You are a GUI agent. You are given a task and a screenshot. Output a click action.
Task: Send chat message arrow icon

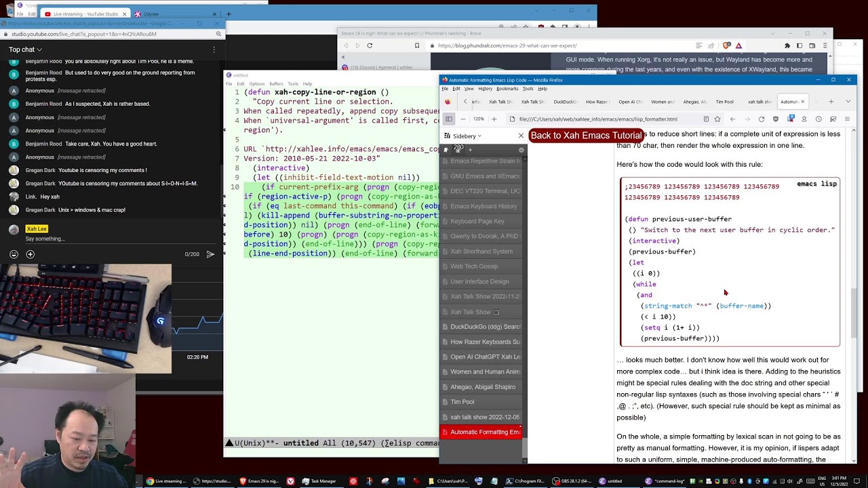click(x=210, y=254)
